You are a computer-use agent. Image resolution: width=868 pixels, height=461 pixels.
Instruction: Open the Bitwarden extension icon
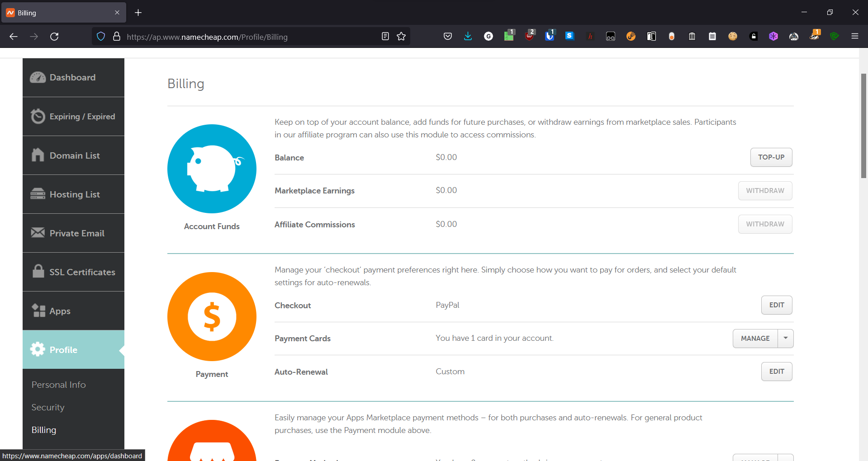(x=550, y=36)
